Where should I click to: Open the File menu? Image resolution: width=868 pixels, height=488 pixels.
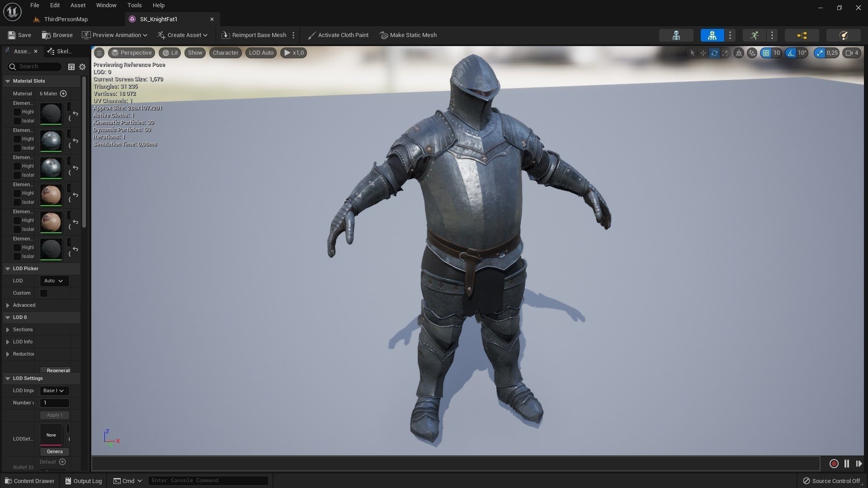35,5
